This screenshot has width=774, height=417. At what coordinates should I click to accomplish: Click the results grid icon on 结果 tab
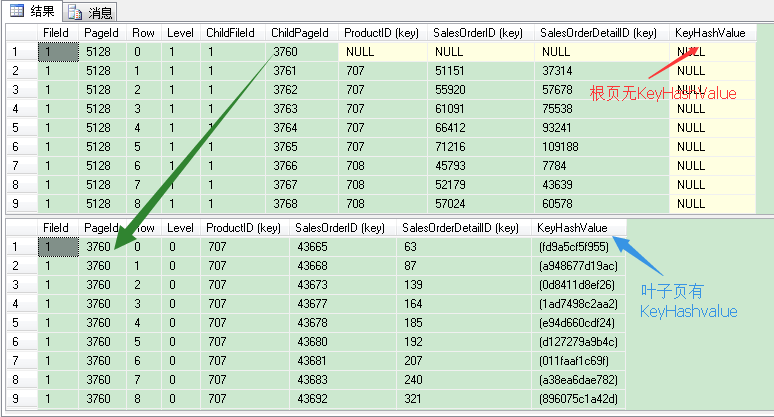tap(17, 11)
